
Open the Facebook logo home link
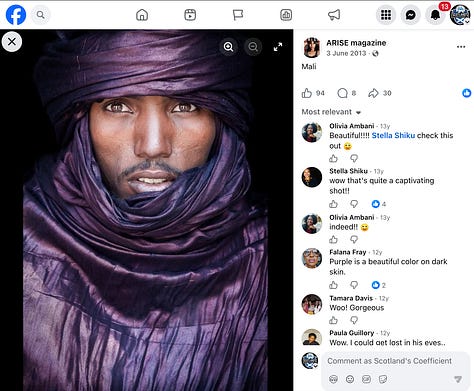tap(16, 15)
